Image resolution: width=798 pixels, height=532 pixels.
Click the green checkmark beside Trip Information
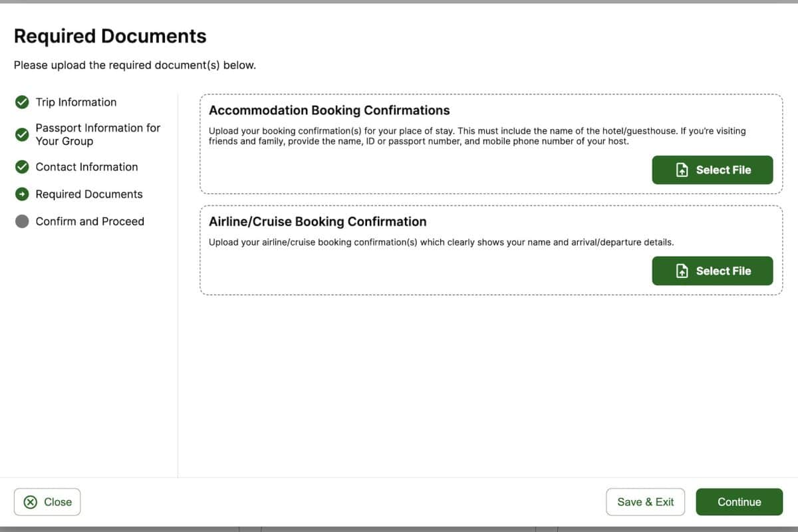[22, 102]
